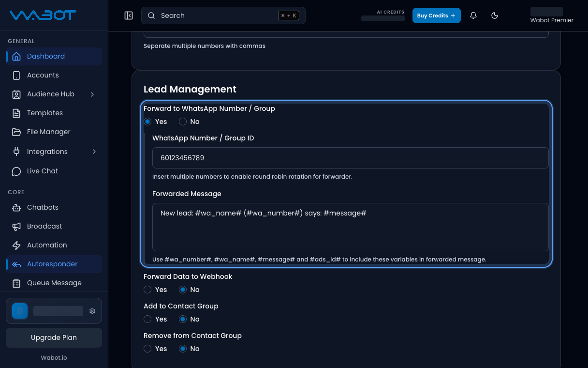The height and width of the screenshot is (368, 588).
Task: Select Yes for Forward Data to Webhook
Action: tap(147, 290)
